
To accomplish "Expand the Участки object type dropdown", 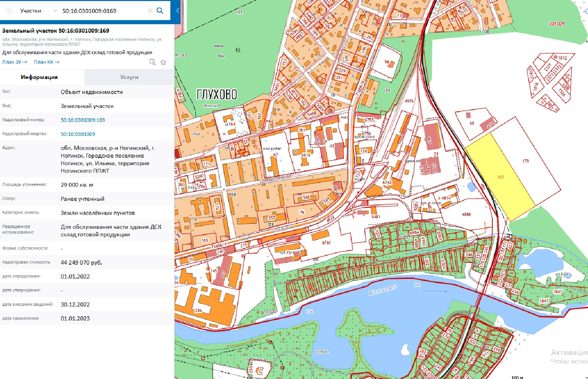I will (31, 11).
